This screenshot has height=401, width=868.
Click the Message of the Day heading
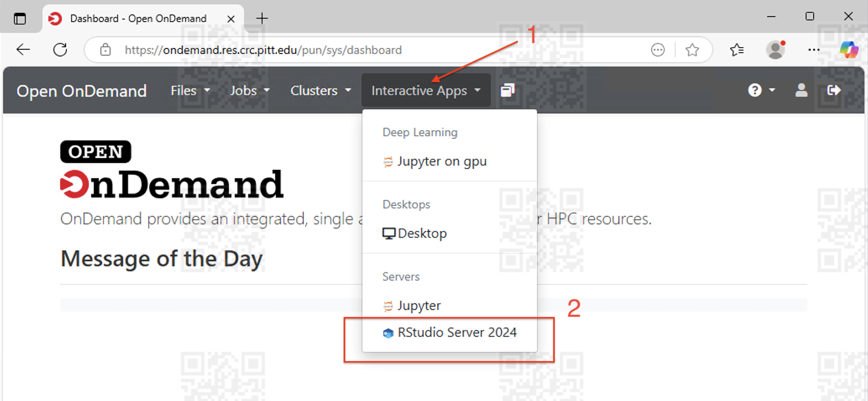tap(162, 259)
